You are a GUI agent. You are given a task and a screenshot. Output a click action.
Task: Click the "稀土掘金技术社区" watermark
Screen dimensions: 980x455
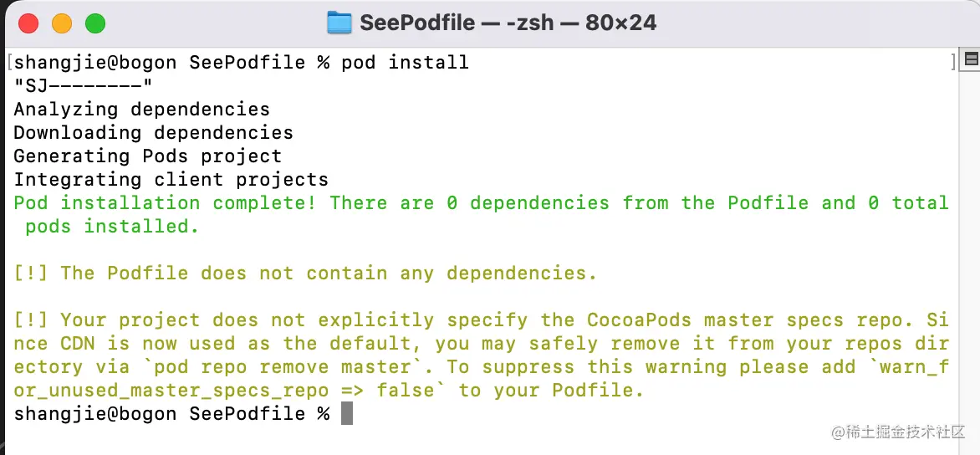pyautogui.click(x=897, y=432)
